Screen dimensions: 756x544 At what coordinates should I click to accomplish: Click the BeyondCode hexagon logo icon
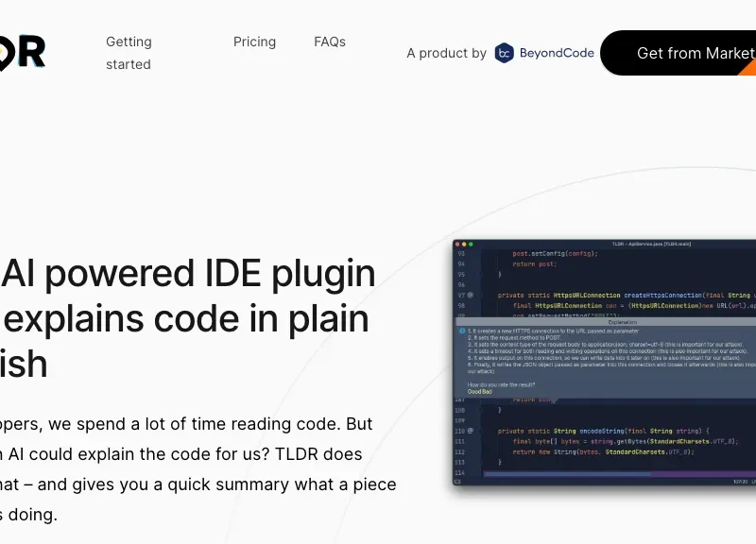(505, 53)
